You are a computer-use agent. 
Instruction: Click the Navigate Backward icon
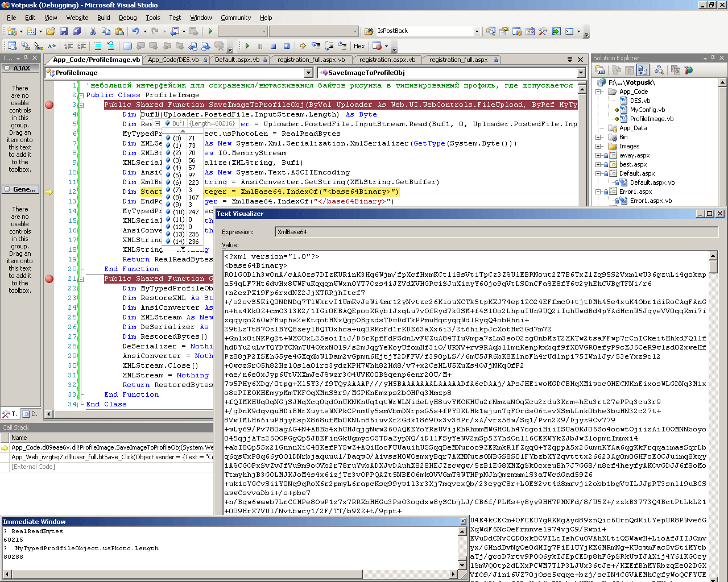click(175, 31)
